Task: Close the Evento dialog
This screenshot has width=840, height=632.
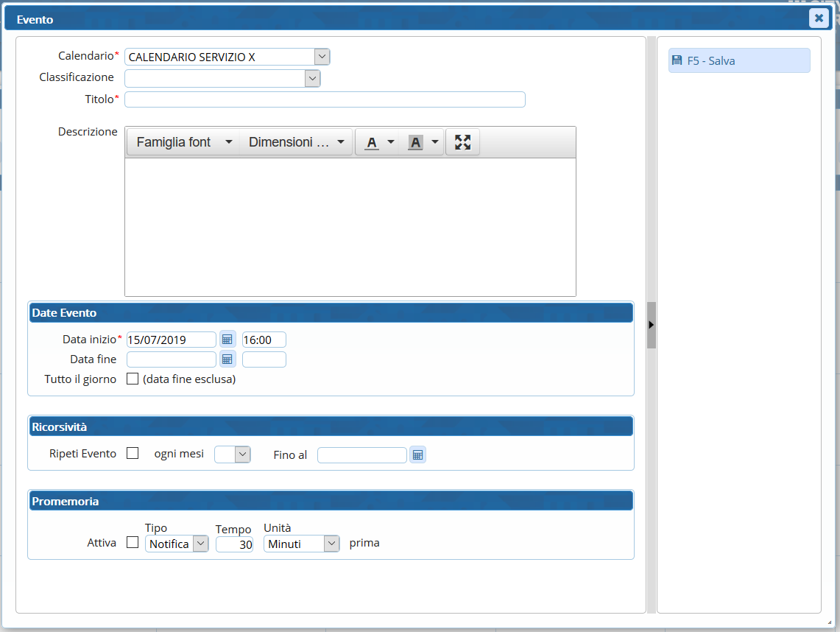Action: pos(819,18)
